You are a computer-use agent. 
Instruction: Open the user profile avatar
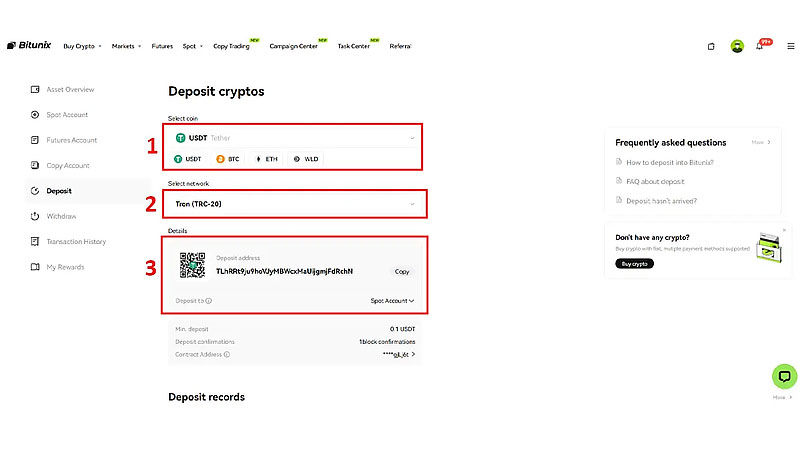737,46
